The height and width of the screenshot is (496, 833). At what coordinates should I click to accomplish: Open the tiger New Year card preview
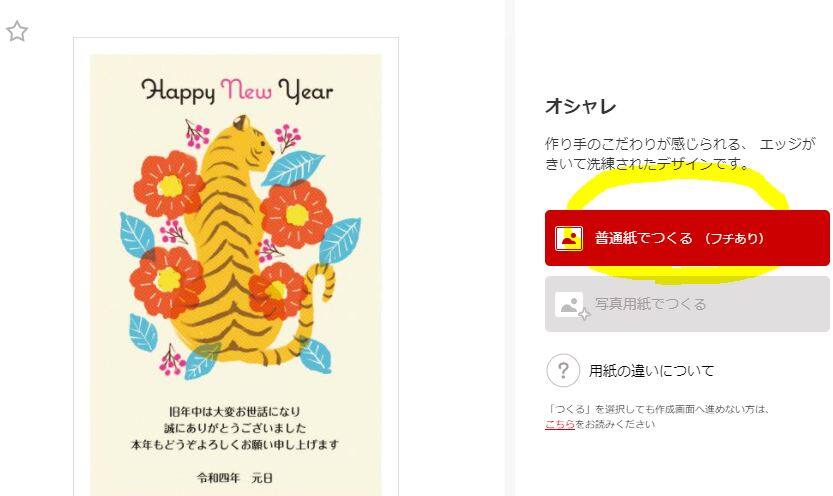pyautogui.click(x=236, y=267)
